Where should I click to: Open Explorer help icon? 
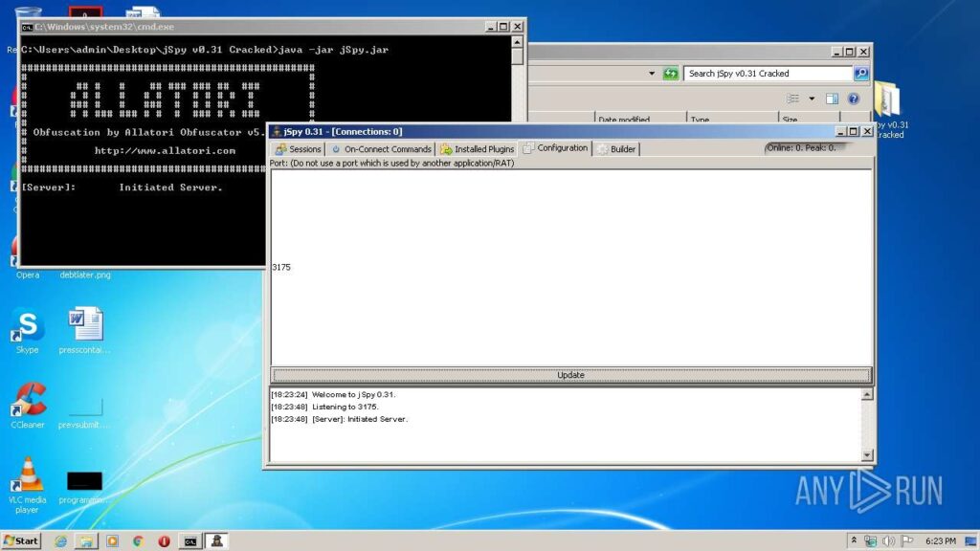click(853, 99)
